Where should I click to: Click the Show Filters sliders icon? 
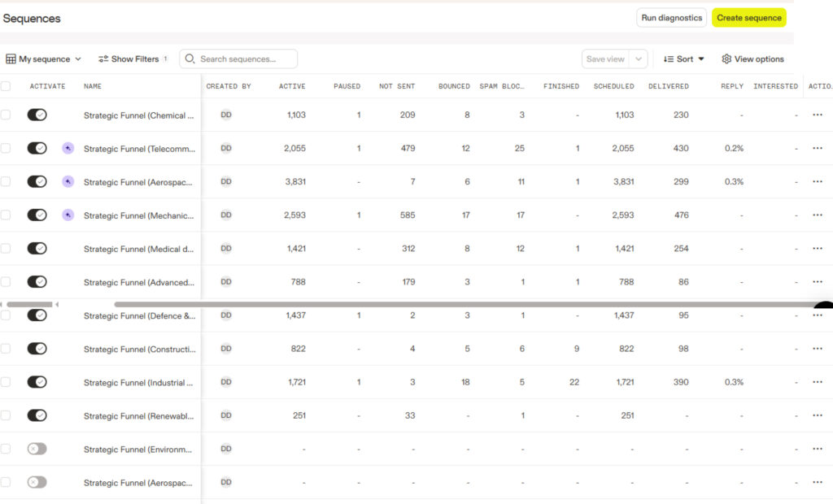103,59
